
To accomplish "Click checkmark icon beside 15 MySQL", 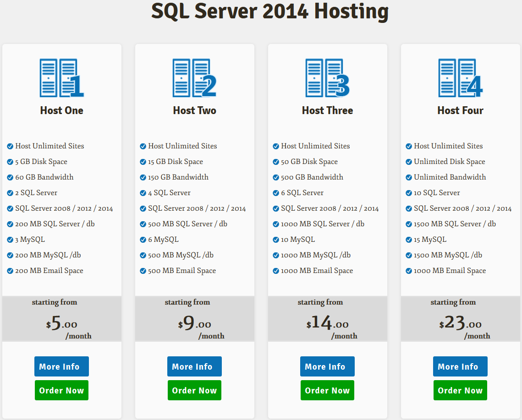I will 409,240.
